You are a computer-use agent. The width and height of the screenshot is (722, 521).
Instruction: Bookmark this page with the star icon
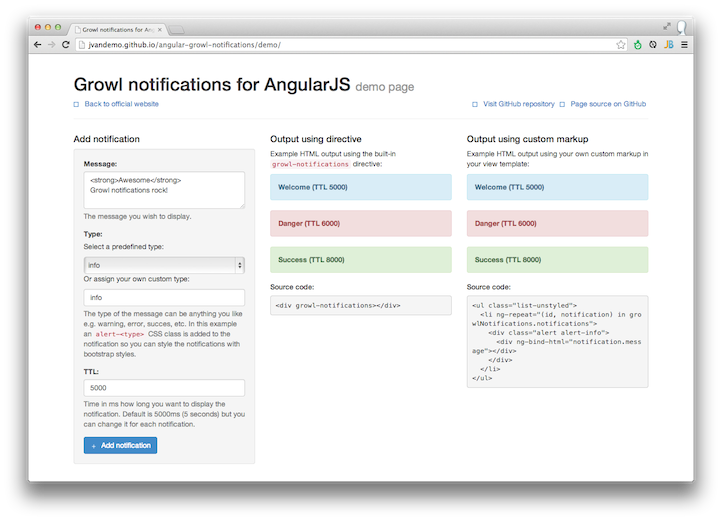point(621,45)
